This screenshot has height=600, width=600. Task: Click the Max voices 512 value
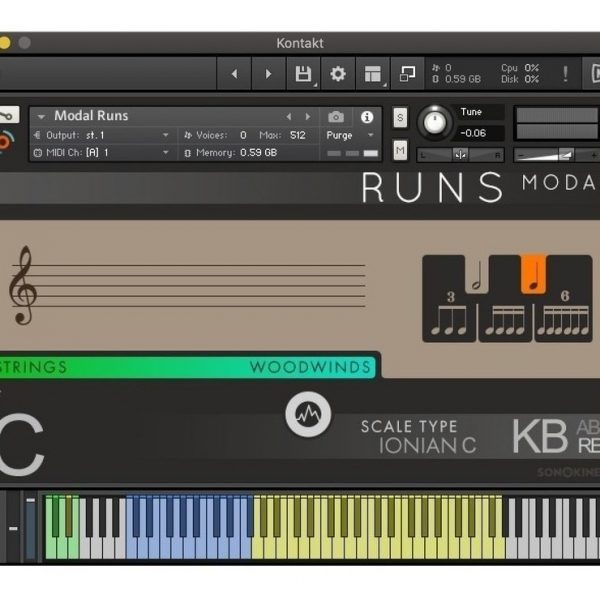coord(297,135)
